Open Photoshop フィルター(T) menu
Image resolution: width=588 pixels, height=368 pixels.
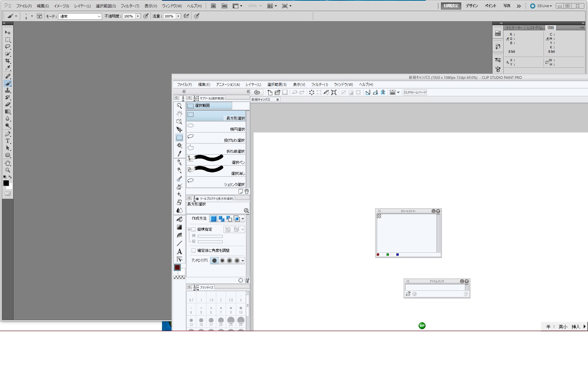point(130,6)
